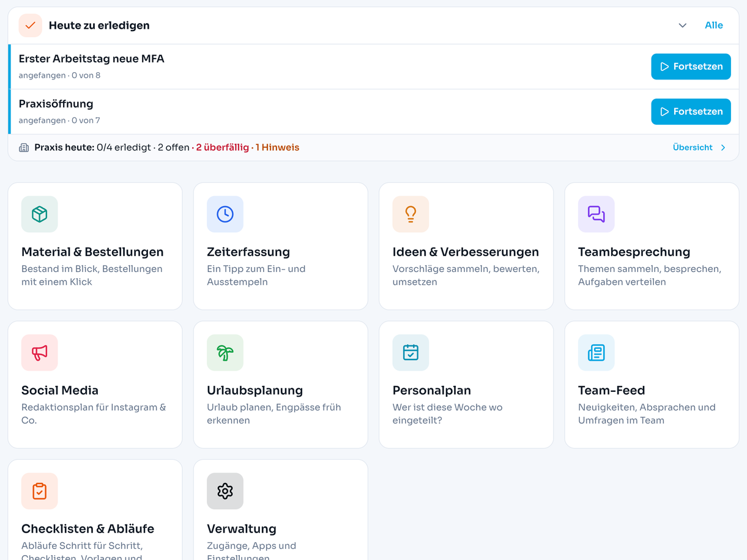Click the 2 überfällig status text
This screenshot has height=560, width=747.
point(222,147)
